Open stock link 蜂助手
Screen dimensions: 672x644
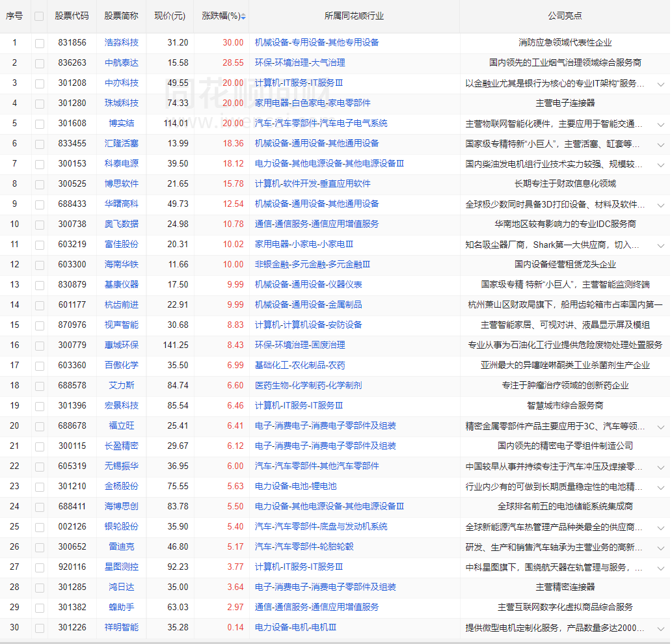coord(121,607)
